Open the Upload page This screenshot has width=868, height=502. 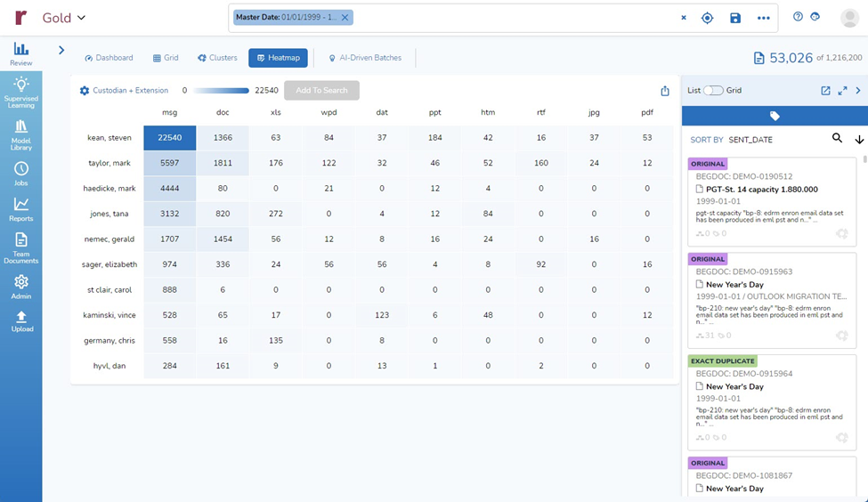click(x=21, y=321)
